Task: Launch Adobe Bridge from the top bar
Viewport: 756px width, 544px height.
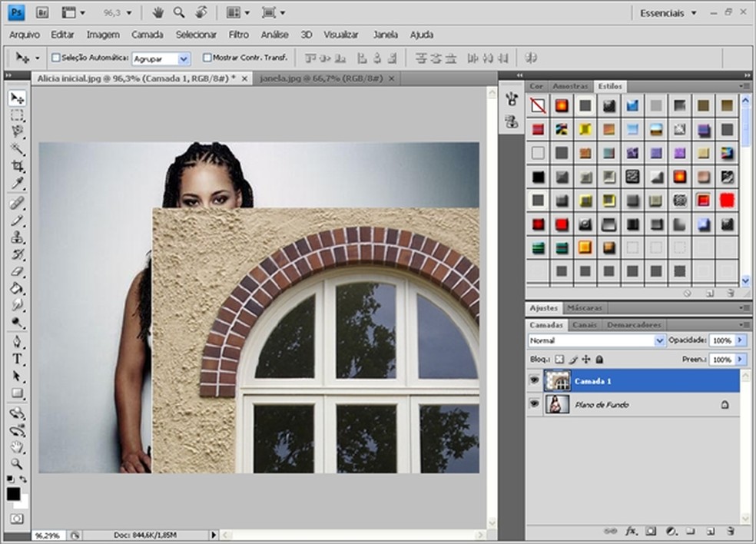Action: 43,12
